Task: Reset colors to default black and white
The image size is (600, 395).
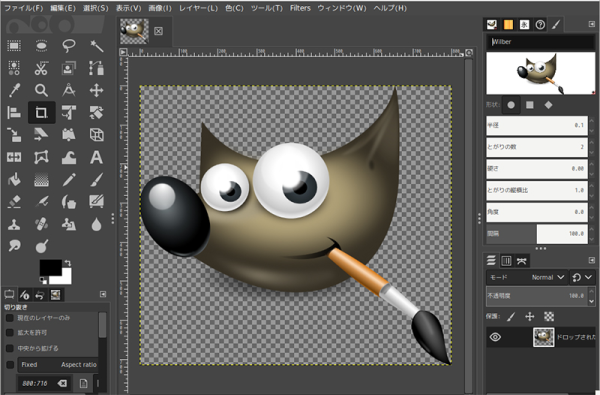Action: point(43,281)
